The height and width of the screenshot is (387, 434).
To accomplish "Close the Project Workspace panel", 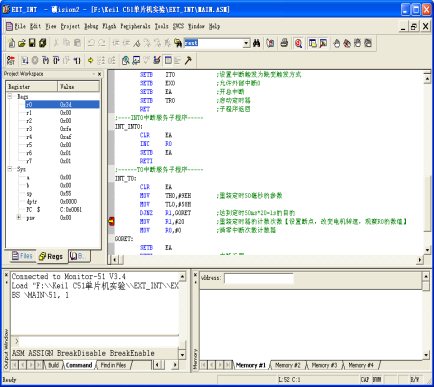I will click(99, 74).
